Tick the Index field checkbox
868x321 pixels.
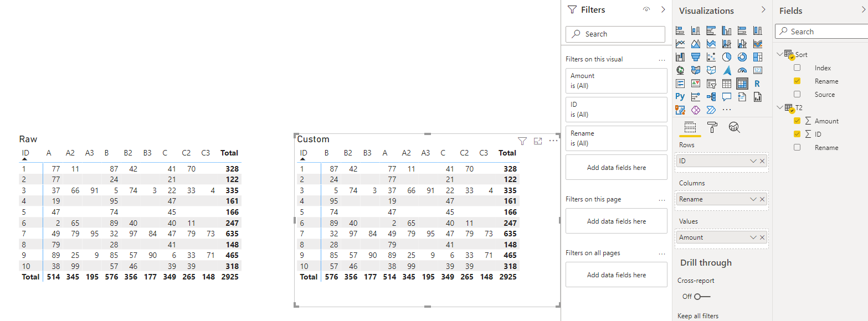(797, 68)
